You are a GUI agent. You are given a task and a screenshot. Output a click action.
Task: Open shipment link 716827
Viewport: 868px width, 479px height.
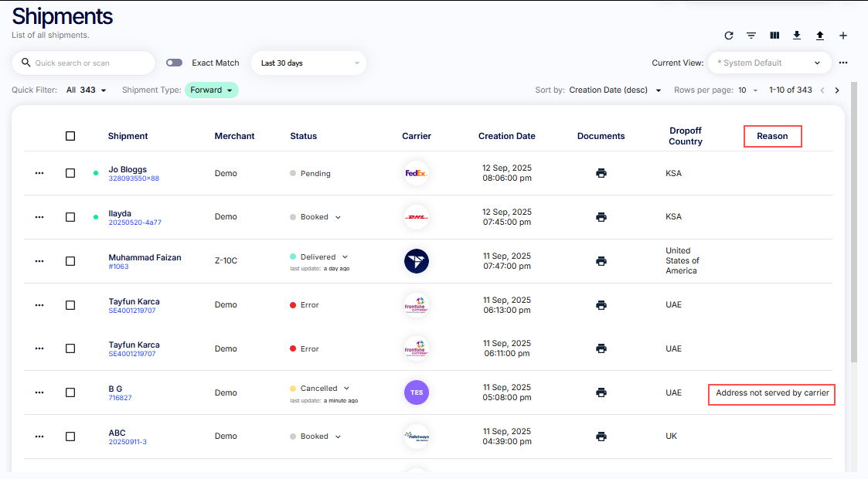120,398
